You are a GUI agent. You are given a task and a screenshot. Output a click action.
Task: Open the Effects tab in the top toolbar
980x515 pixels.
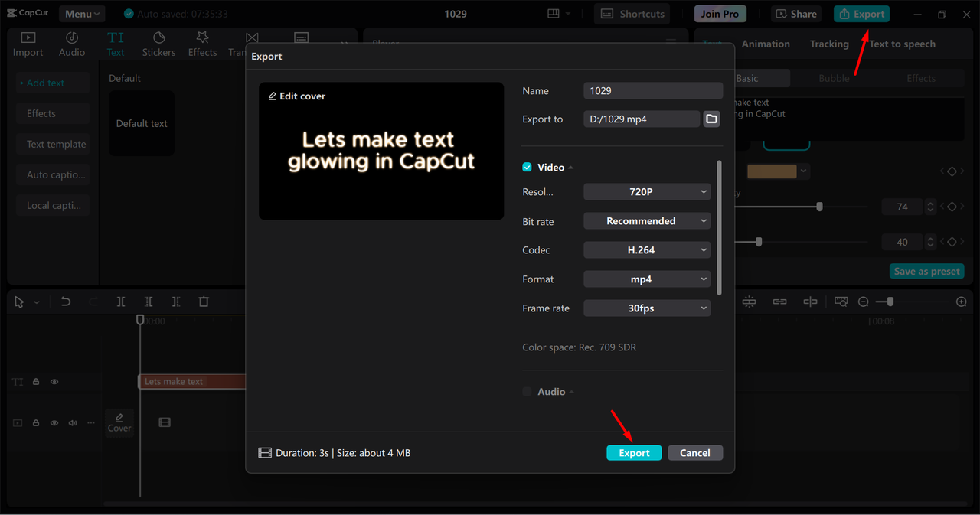click(202, 44)
